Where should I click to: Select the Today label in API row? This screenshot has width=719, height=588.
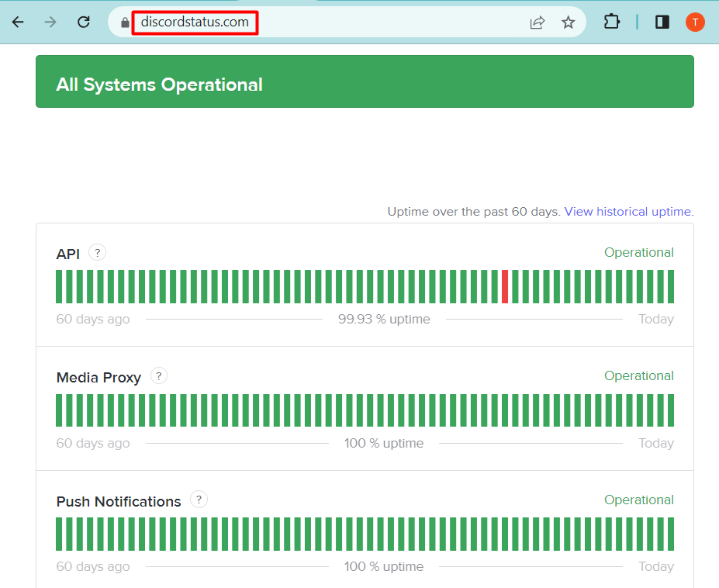click(x=656, y=320)
